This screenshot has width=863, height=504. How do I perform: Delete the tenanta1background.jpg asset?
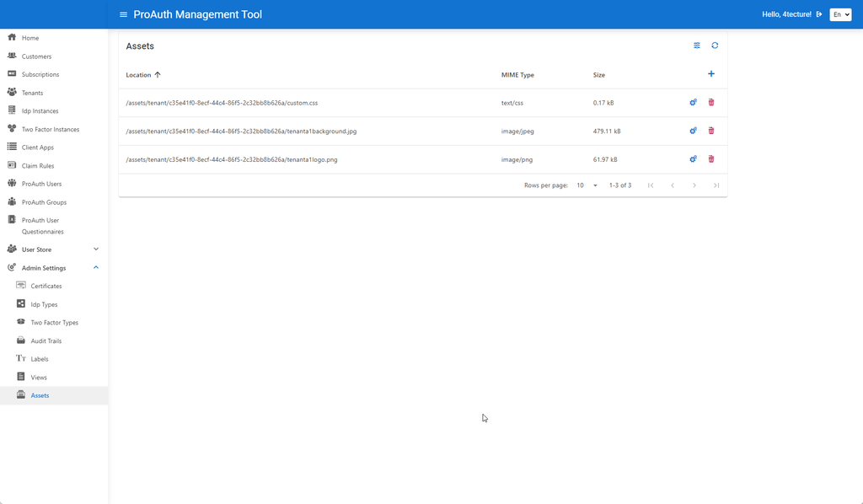[711, 131]
